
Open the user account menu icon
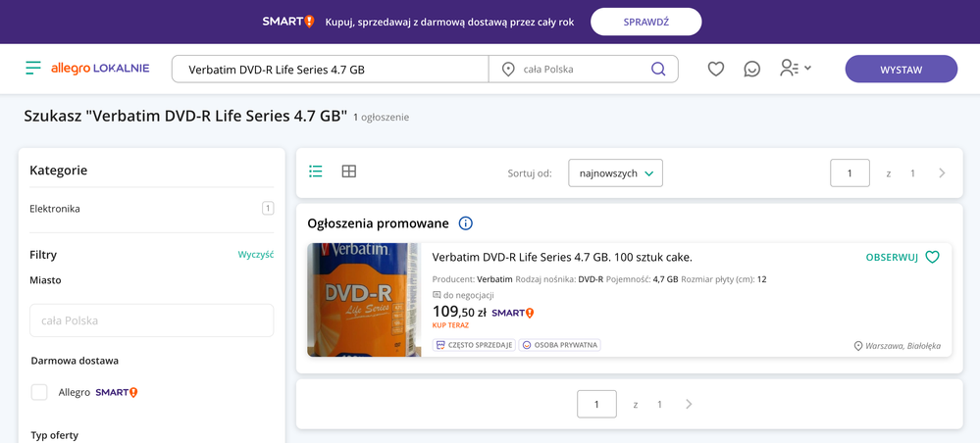pos(795,68)
